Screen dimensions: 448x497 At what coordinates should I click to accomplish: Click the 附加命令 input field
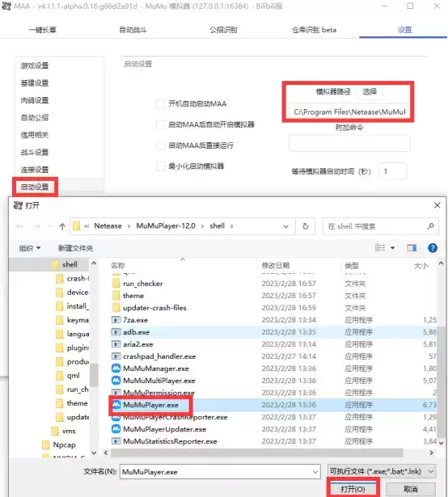click(349, 143)
